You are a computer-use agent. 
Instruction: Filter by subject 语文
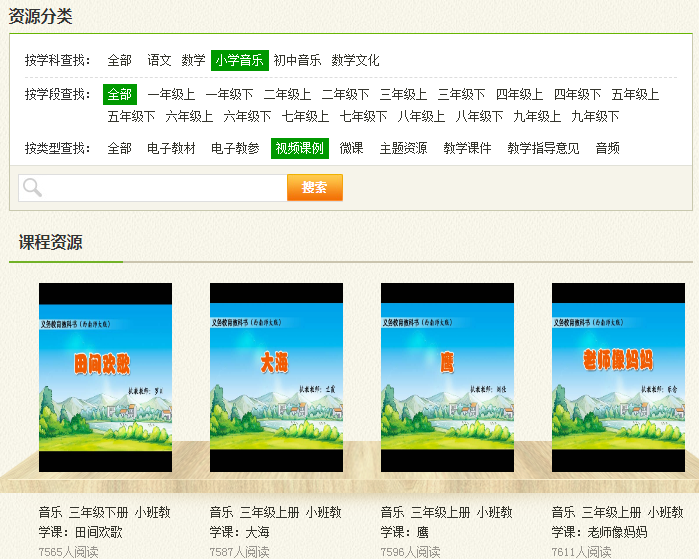pos(160,61)
